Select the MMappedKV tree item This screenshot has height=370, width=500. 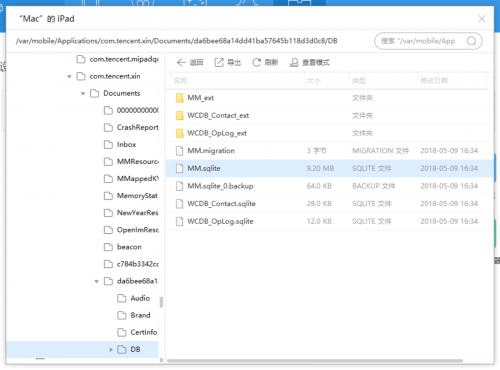tap(138, 179)
